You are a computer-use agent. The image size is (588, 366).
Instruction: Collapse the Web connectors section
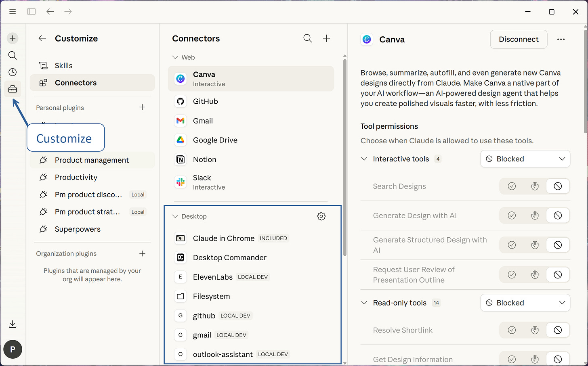click(x=175, y=57)
